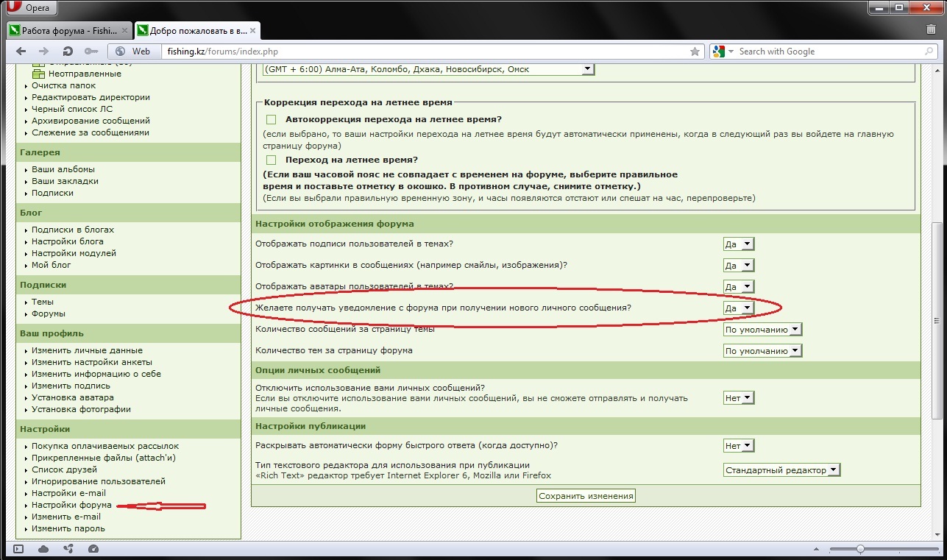947x560 pixels.
Task: Open 'Мой блог' link
Action: point(52,265)
